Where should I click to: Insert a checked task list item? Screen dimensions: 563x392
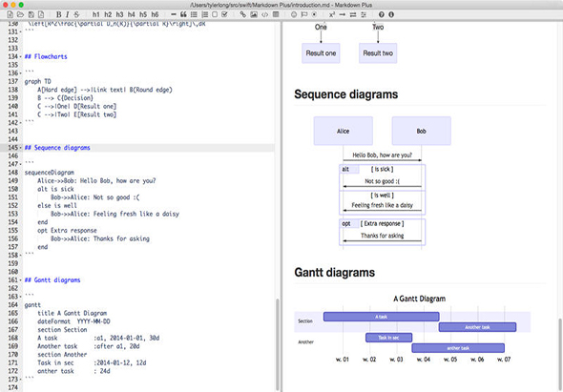(x=225, y=14)
